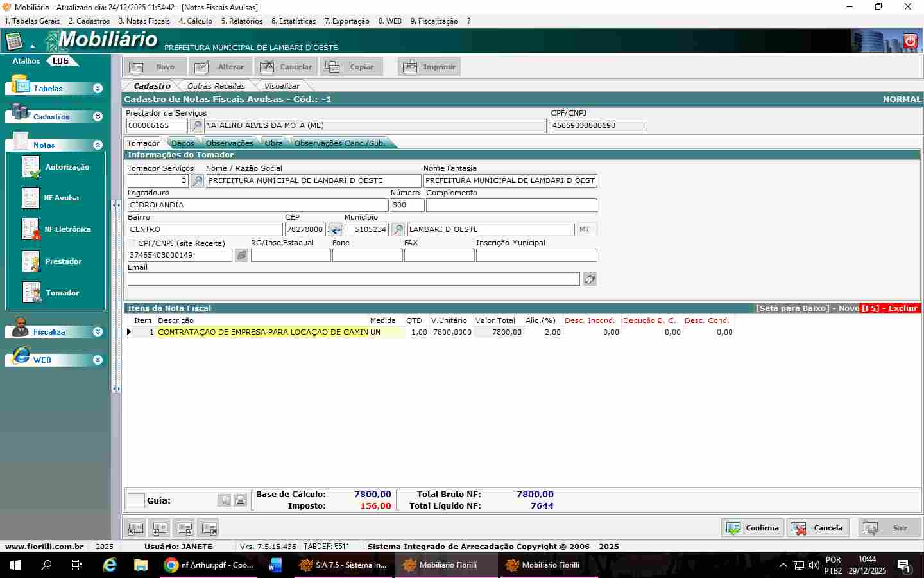Click the Prestador sidebar icon
The height and width of the screenshot is (578, 924).
[31, 261]
